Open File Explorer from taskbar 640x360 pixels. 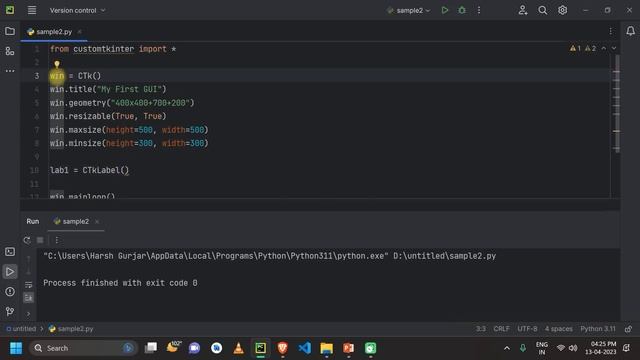327,348
